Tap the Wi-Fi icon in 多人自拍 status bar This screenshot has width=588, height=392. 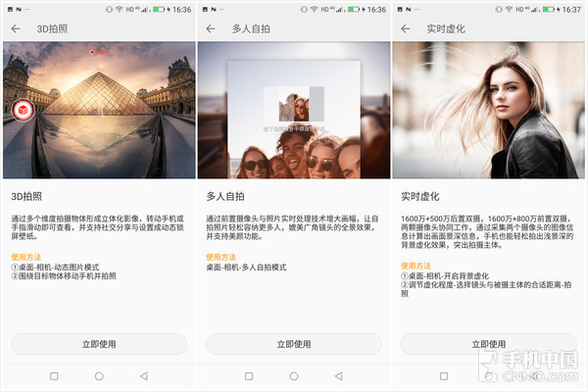pyautogui.click(x=315, y=10)
